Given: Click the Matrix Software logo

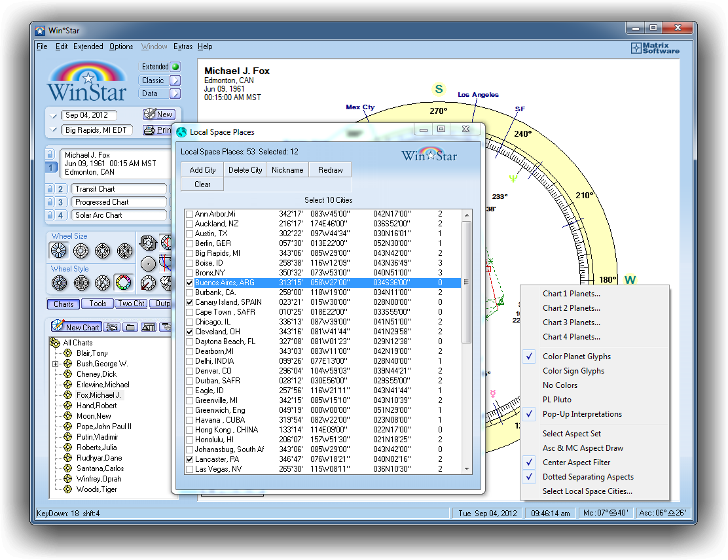Looking at the screenshot, I should (x=655, y=48).
